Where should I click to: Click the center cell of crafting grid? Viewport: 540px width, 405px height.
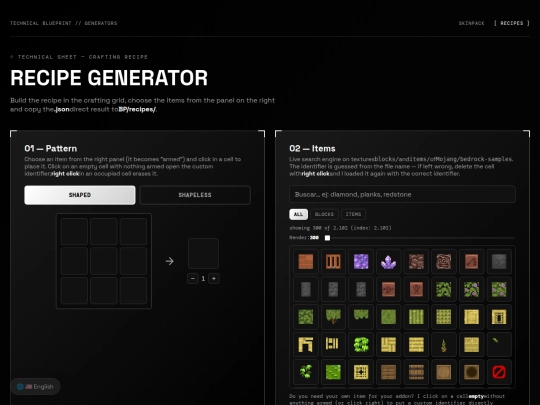(x=104, y=261)
